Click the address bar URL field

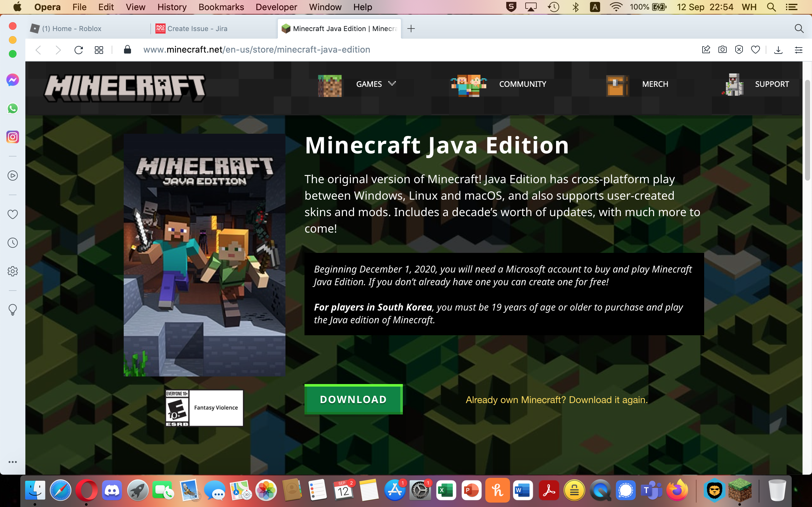tap(257, 50)
